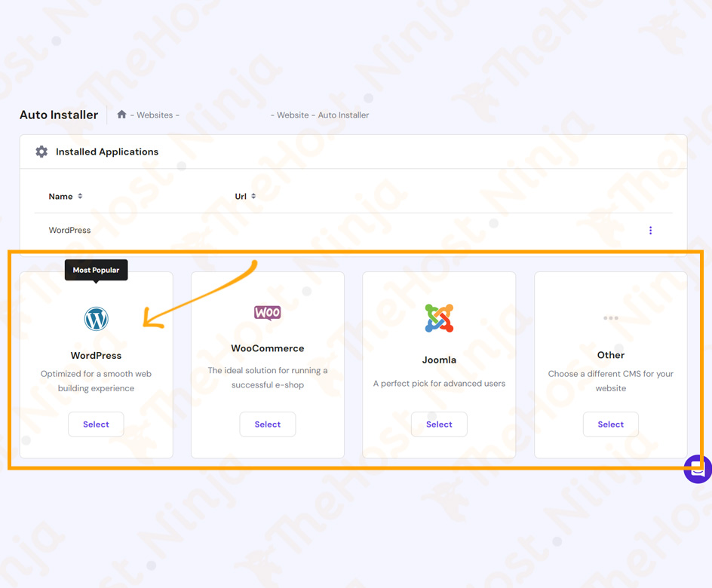The width and height of the screenshot is (712, 588).
Task: Open the Websites breadcrumb link
Action: [155, 115]
